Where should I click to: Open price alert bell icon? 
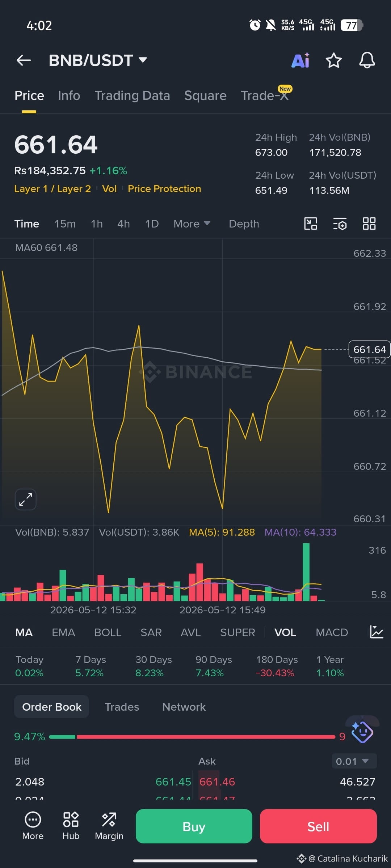click(x=367, y=60)
